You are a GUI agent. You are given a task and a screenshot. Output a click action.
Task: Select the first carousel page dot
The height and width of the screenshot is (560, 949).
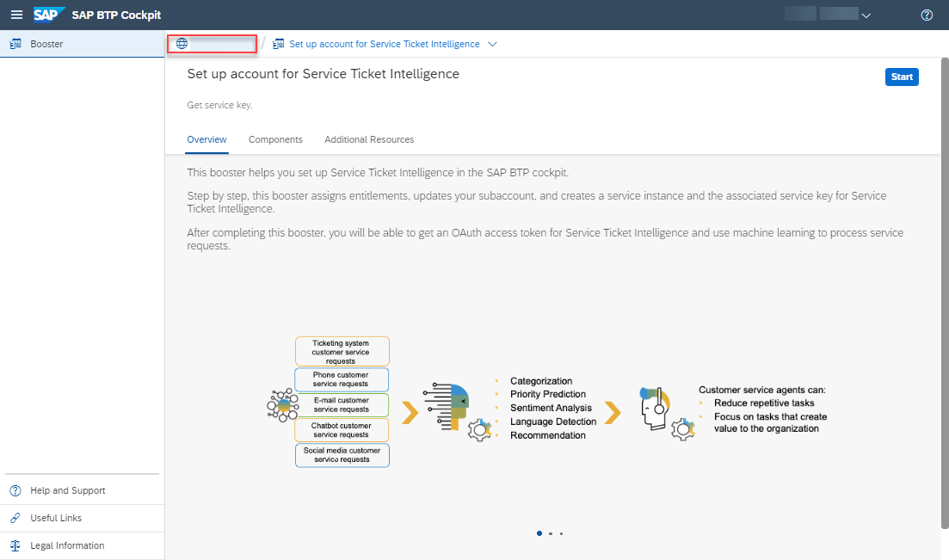(x=539, y=533)
